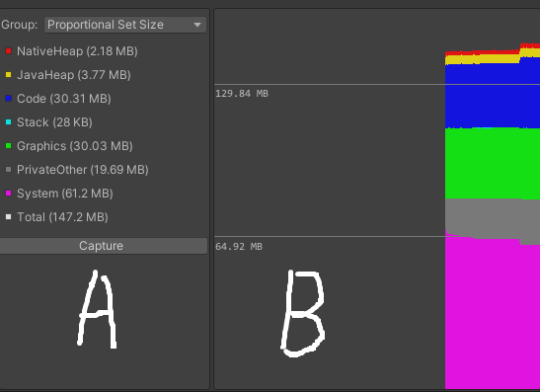Select the Total (147.2 MB) legend label
540x392 pixels.
tap(62, 217)
